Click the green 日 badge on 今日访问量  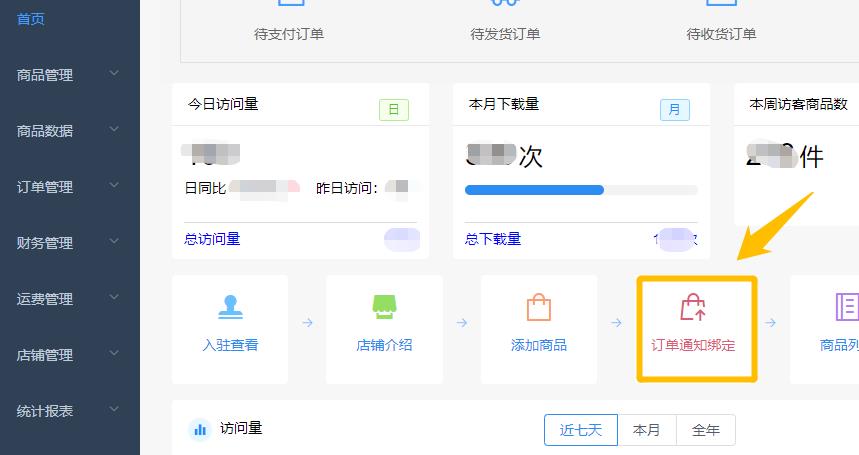pos(393,109)
